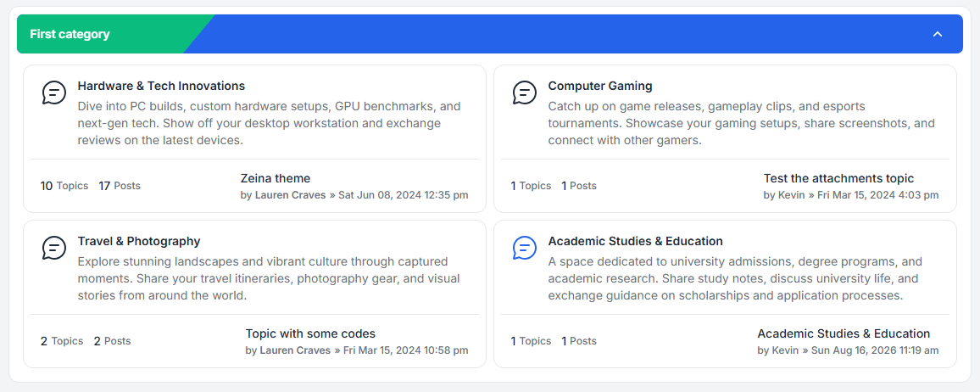Open Academic Studies & Education forum title

coord(635,241)
